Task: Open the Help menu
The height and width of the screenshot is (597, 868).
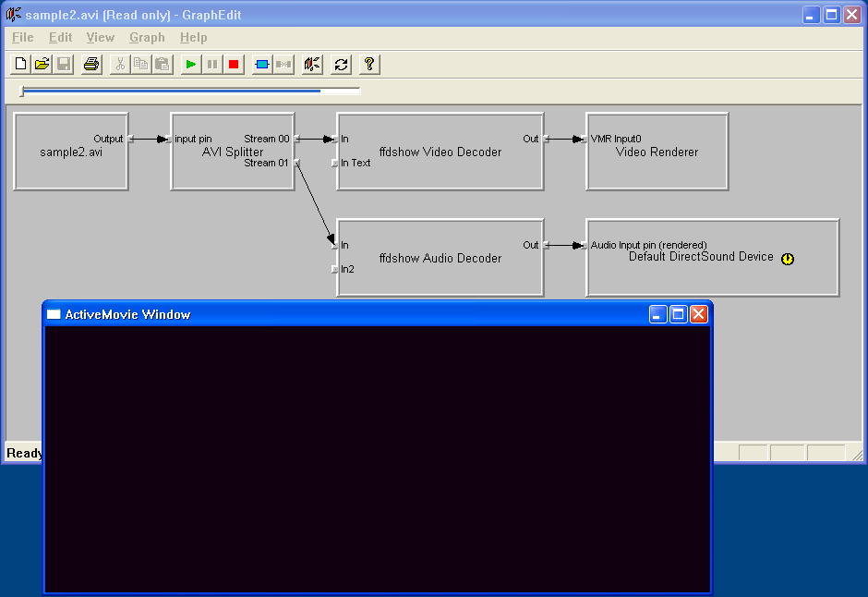Action: click(193, 38)
